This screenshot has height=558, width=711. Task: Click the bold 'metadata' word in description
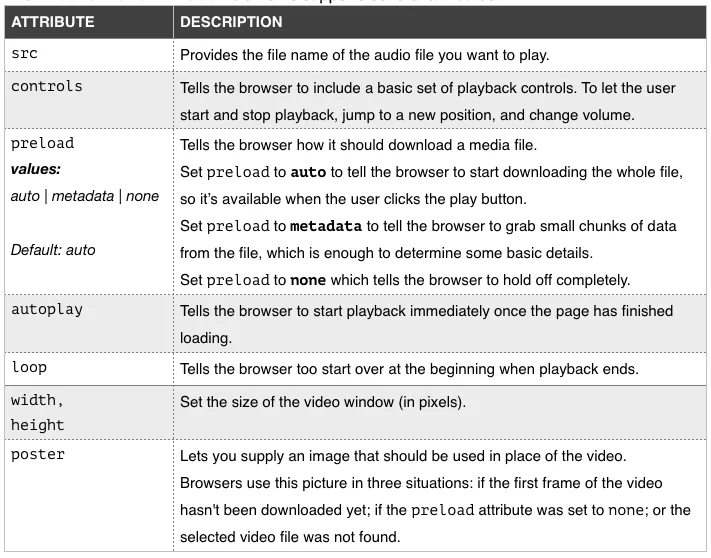tap(325, 227)
